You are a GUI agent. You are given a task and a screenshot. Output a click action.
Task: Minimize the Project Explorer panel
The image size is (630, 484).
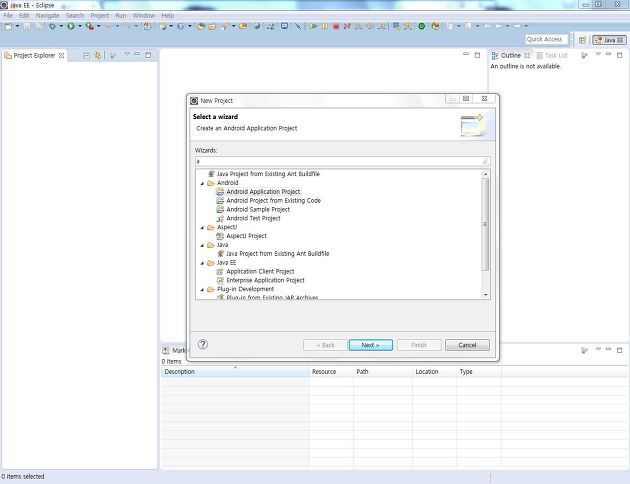pos(137,54)
